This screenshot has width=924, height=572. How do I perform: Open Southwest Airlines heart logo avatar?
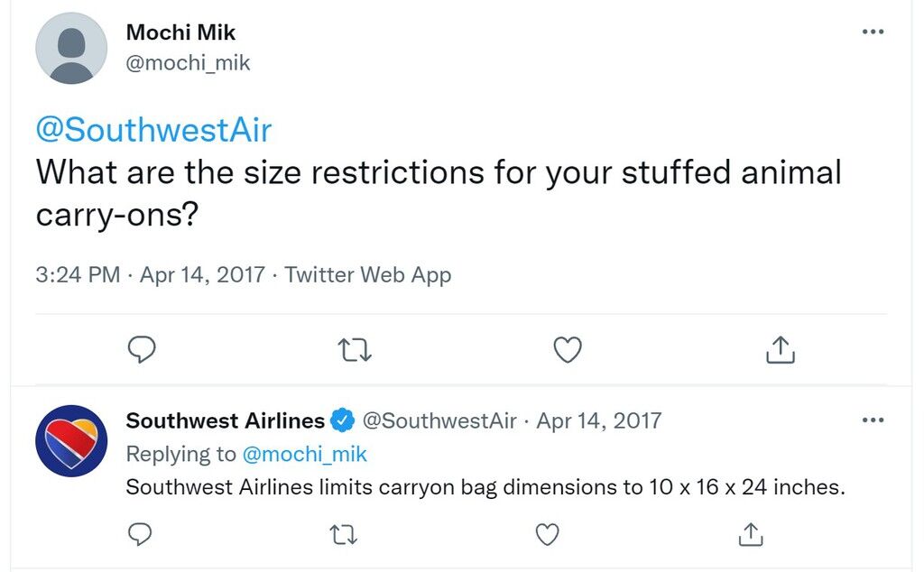[x=71, y=440]
